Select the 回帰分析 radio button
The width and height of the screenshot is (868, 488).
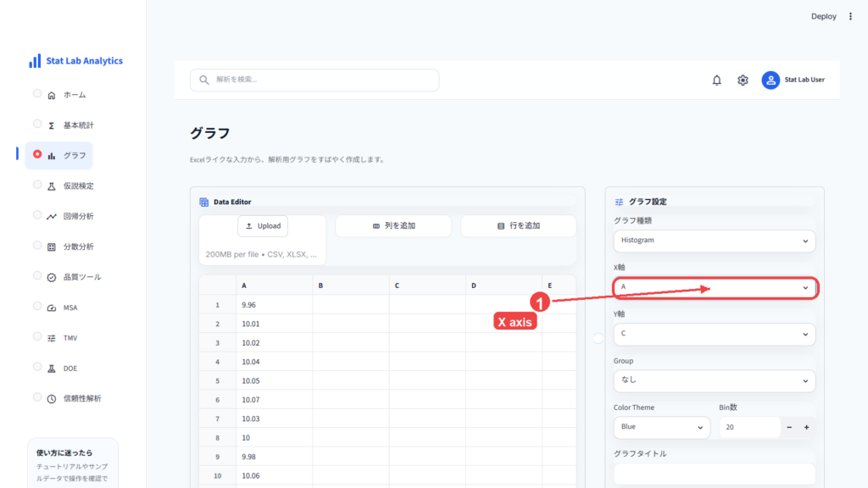(x=37, y=214)
